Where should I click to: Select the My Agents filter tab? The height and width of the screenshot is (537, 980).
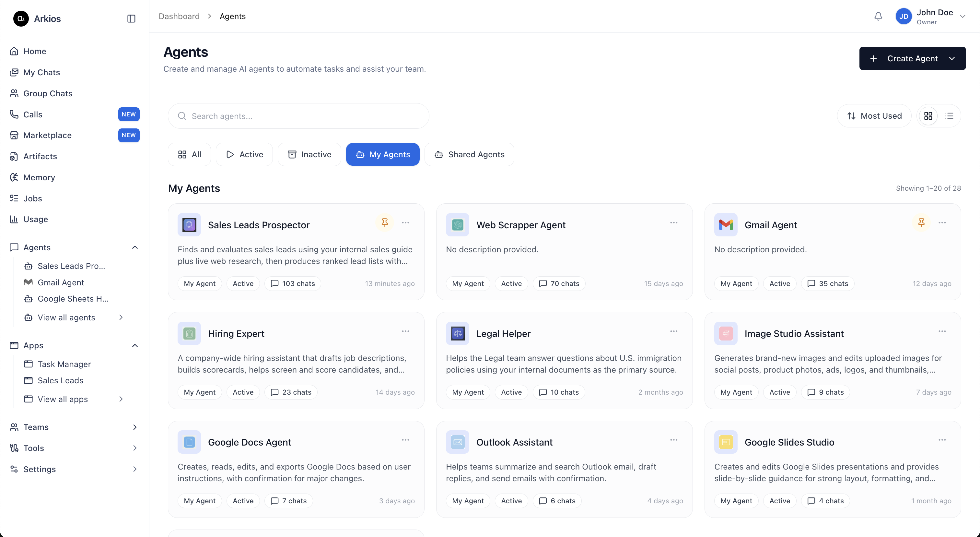click(x=383, y=154)
